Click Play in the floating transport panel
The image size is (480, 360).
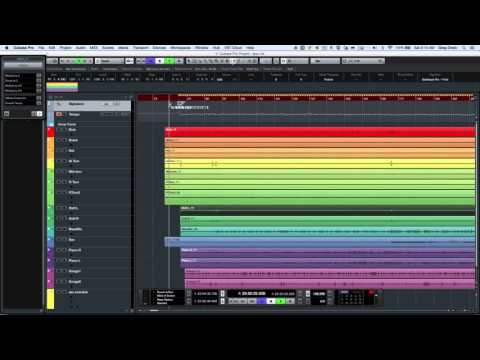click(280, 301)
